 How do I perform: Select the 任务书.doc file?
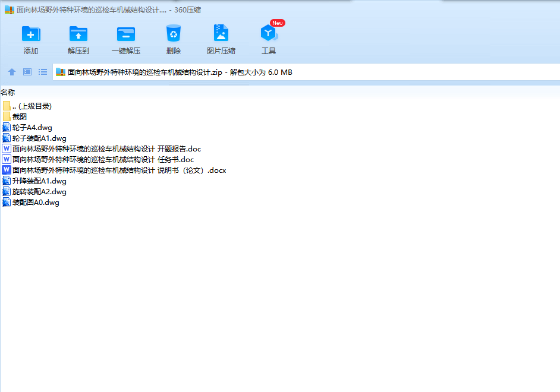pyautogui.click(x=98, y=159)
